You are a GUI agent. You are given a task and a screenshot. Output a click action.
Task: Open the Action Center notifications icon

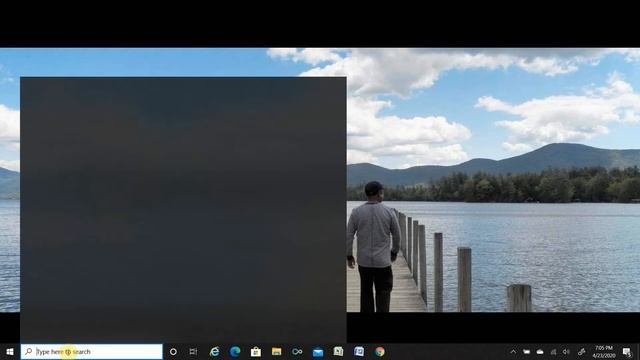pos(627,351)
